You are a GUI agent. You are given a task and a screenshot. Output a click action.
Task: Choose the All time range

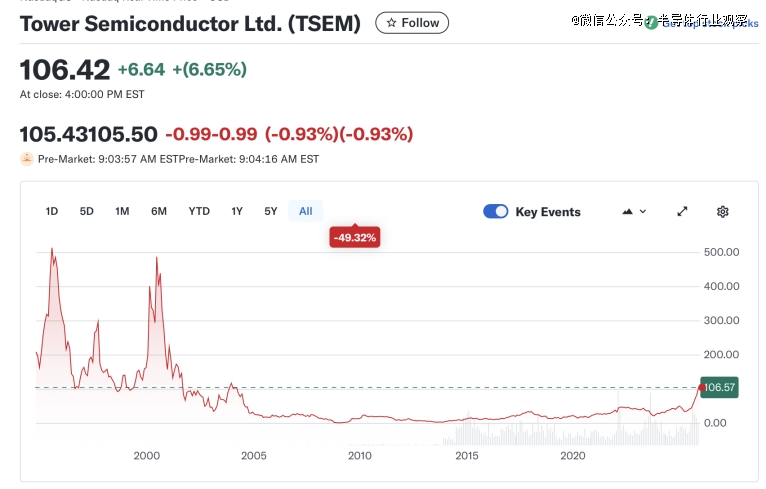coord(306,211)
